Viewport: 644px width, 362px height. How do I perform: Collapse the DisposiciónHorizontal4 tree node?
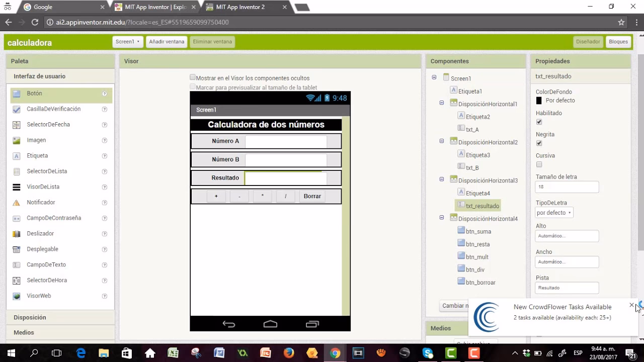click(x=442, y=218)
